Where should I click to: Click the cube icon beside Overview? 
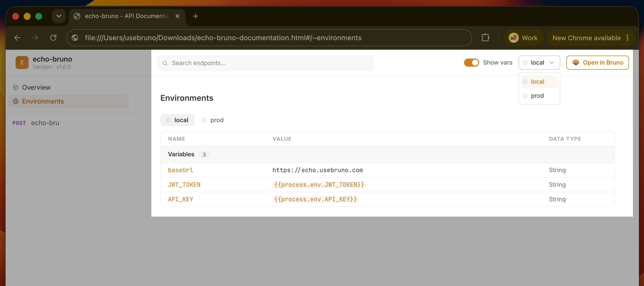(x=16, y=87)
